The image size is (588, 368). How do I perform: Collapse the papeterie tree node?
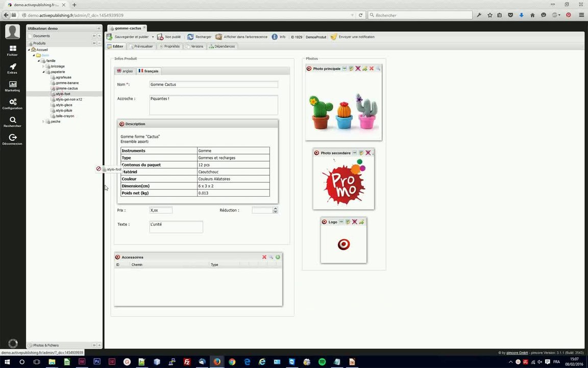coord(43,72)
